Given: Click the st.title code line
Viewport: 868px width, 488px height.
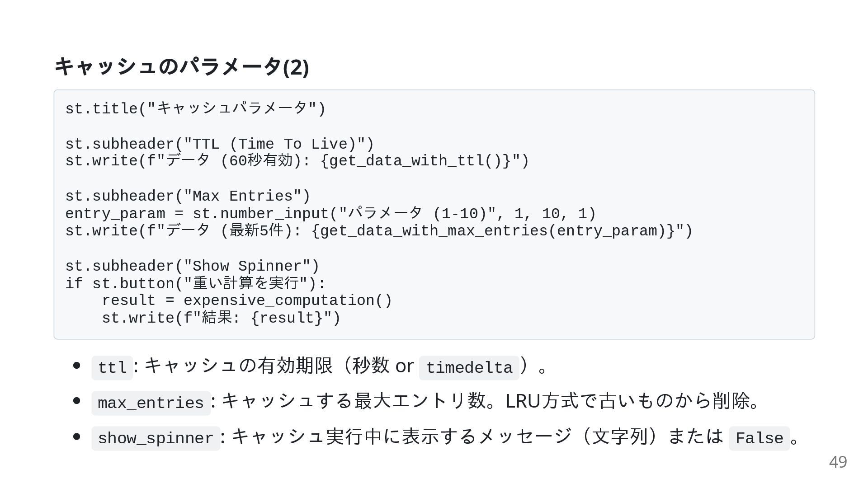Looking at the screenshot, I should (x=195, y=109).
